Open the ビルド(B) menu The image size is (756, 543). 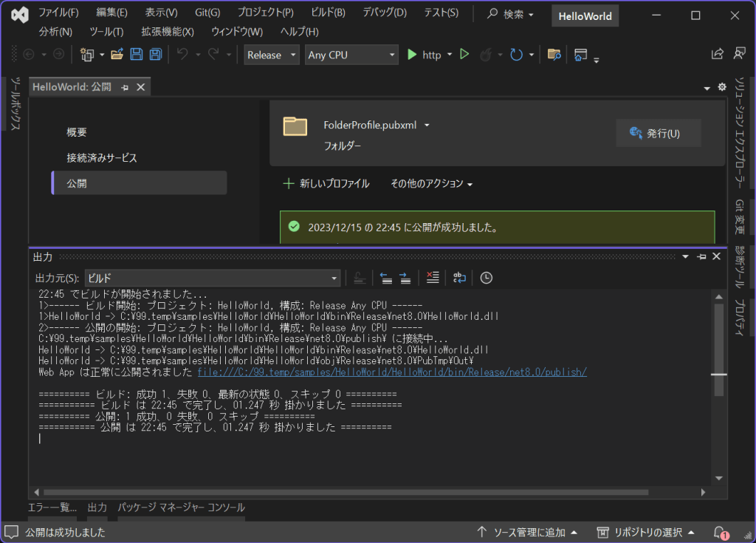[x=328, y=13]
